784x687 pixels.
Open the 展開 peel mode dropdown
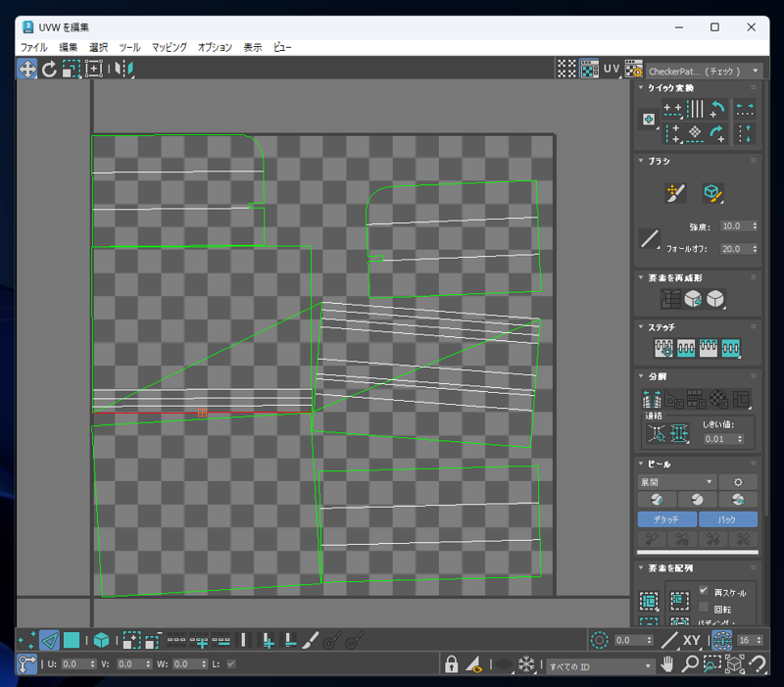click(x=677, y=482)
